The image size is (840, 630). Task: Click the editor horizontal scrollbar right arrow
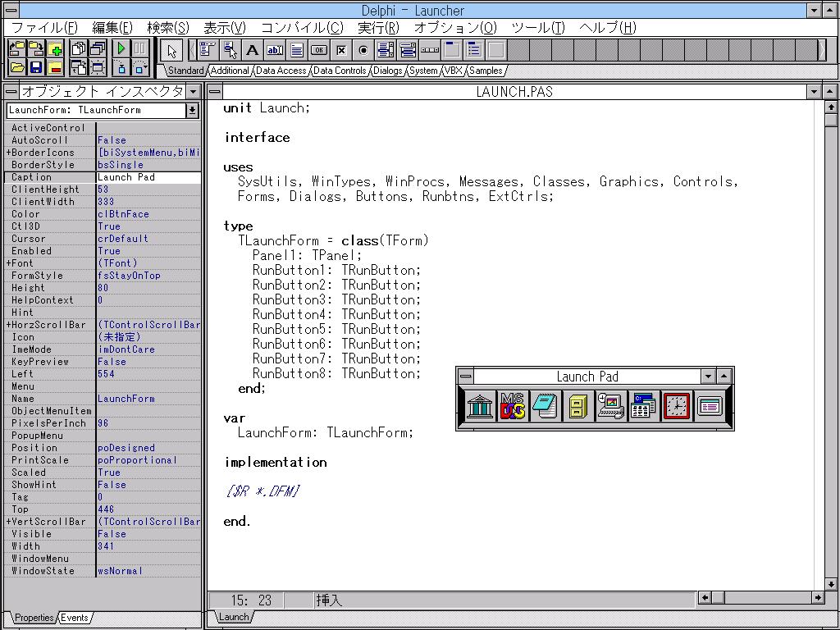coord(818,597)
